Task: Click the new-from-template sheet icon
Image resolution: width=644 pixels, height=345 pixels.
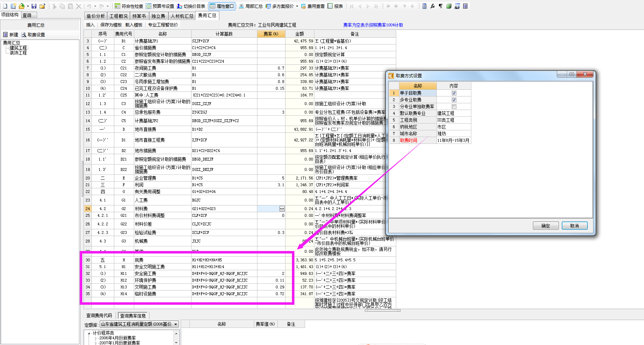Action: [13, 6]
